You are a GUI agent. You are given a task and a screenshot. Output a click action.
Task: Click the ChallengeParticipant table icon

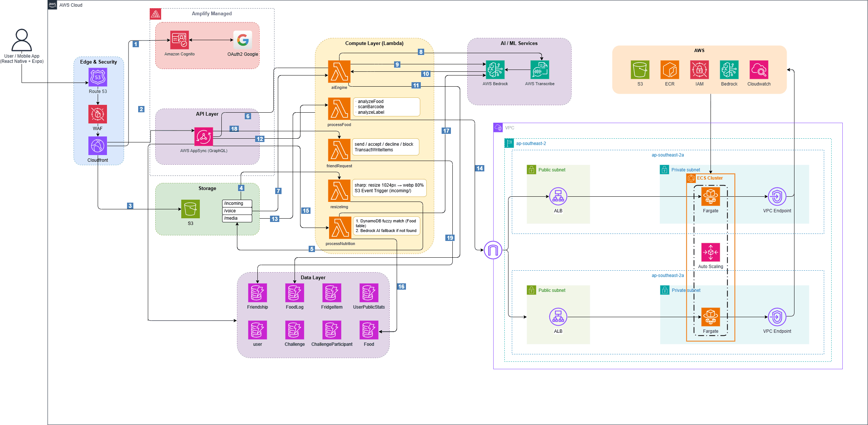332,330
